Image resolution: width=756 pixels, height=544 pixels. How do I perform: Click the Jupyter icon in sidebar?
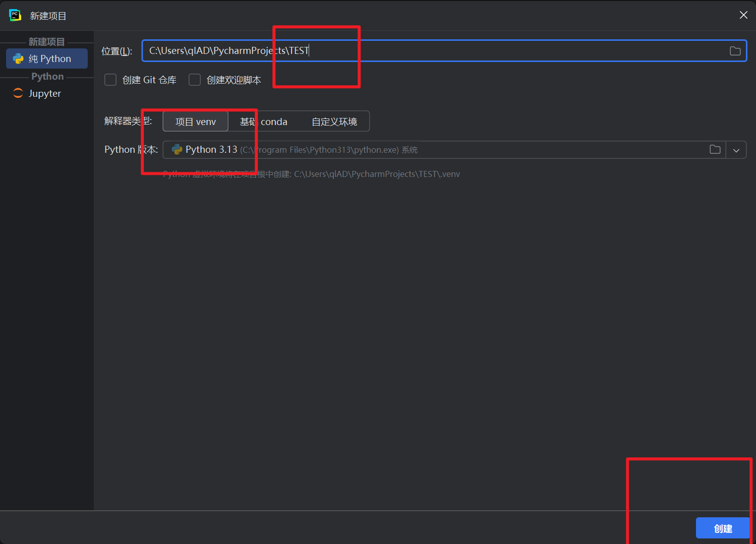[18, 93]
